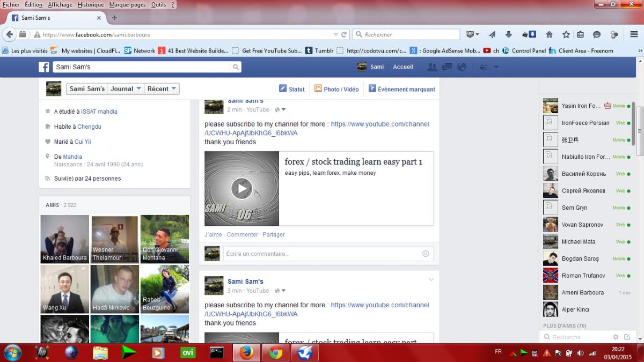
Task: Click the Rechercher field in Firefox toolbar
Action: [406, 34]
